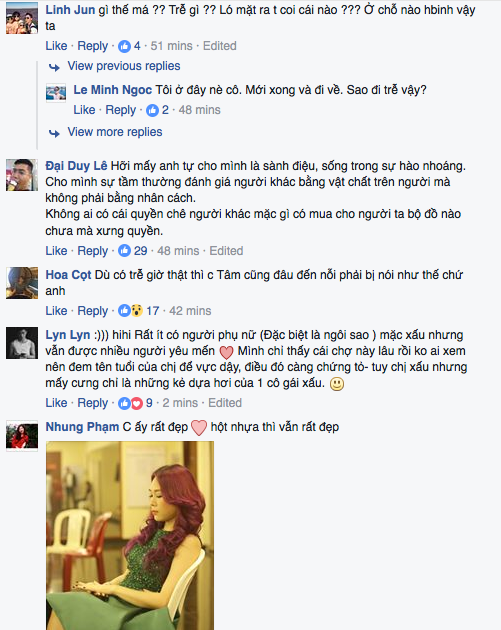
Task: Reply to Đại Duy Lê's comment
Action: point(92,251)
